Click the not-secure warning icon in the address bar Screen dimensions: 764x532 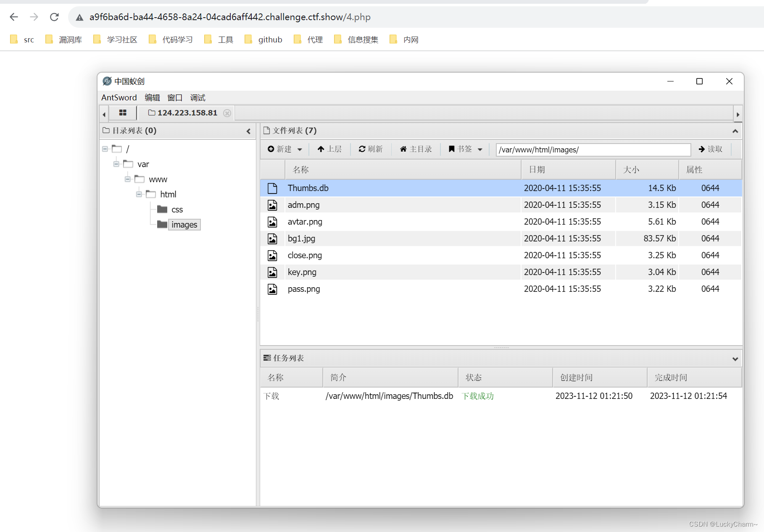[79, 17]
